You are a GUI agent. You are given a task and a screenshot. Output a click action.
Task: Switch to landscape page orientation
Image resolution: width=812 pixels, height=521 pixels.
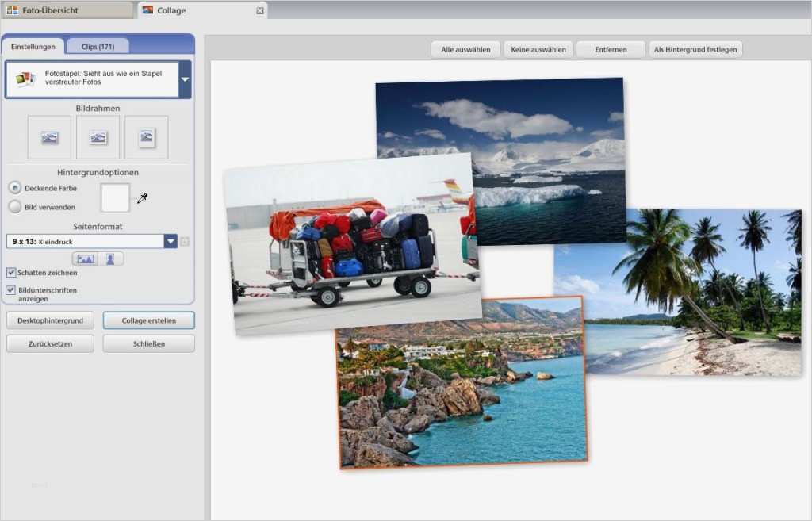[86, 259]
